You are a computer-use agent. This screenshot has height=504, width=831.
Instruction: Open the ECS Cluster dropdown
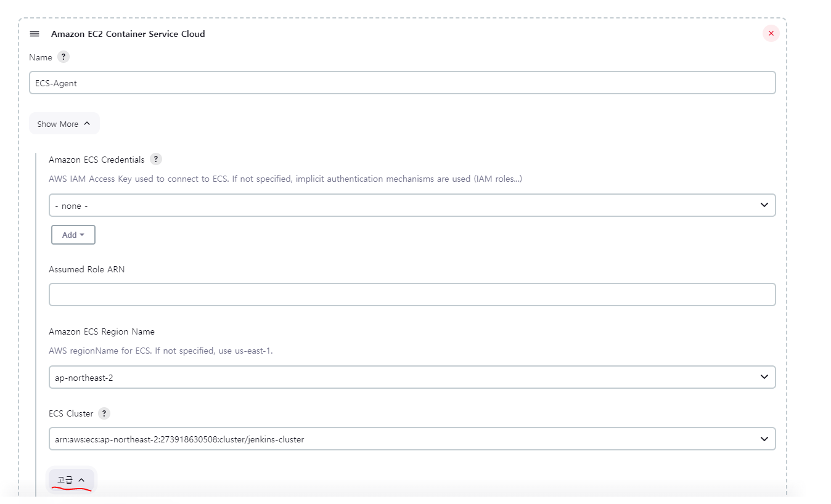[x=412, y=439]
